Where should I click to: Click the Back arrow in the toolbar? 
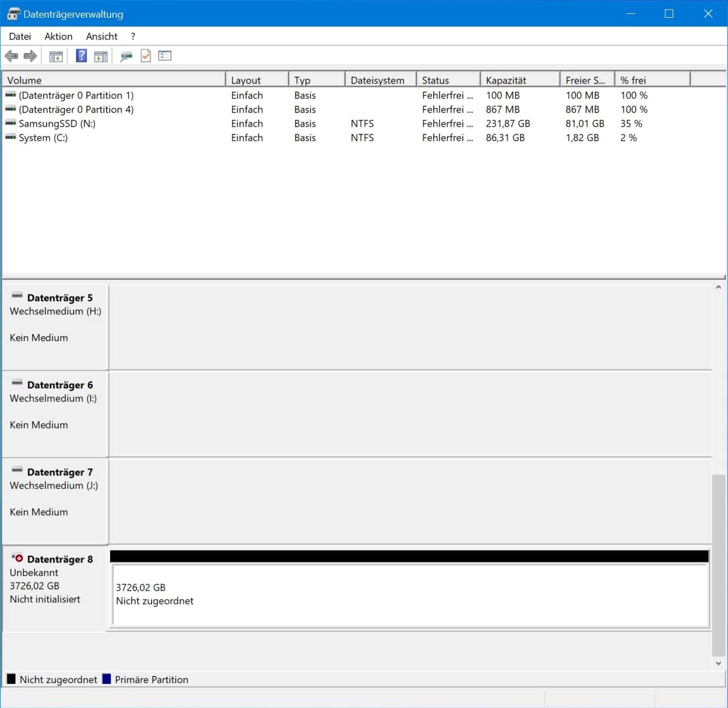(11, 56)
